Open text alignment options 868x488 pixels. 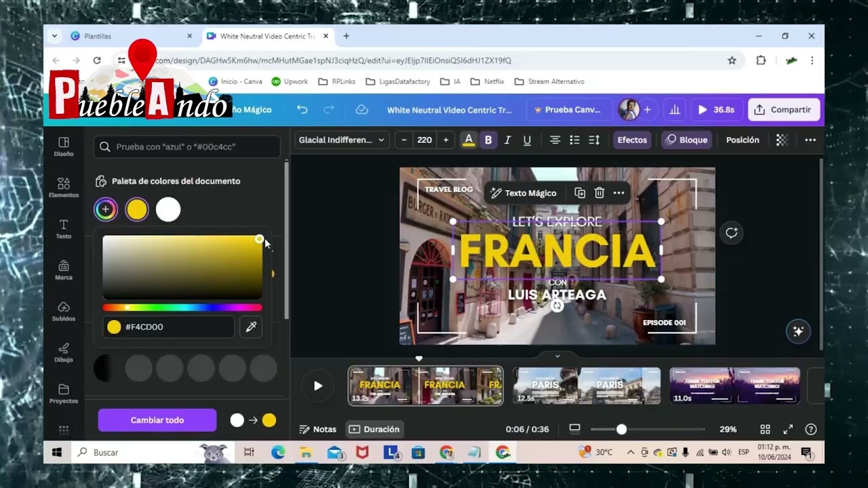coord(555,140)
